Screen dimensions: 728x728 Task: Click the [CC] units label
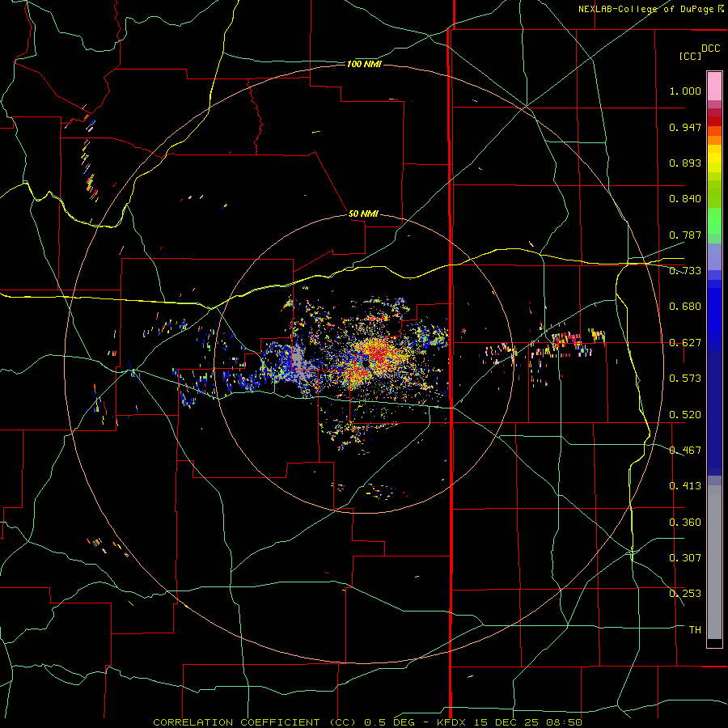pyautogui.click(x=691, y=56)
